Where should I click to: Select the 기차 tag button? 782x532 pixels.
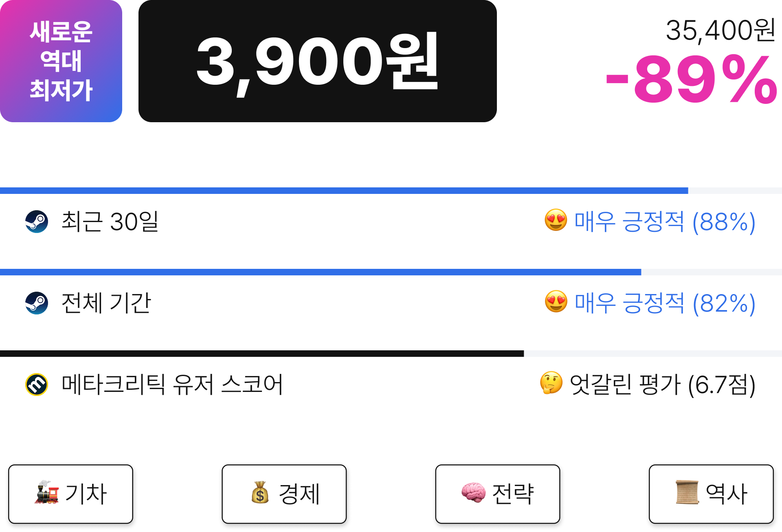(70, 494)
